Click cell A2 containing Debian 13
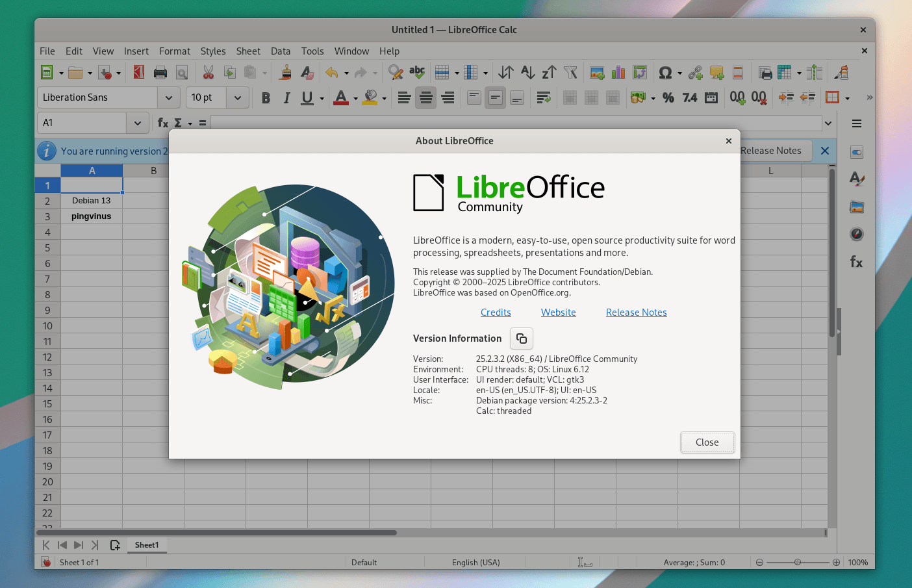Viewport: 912px width, 588px height. (x=92, y=201)
